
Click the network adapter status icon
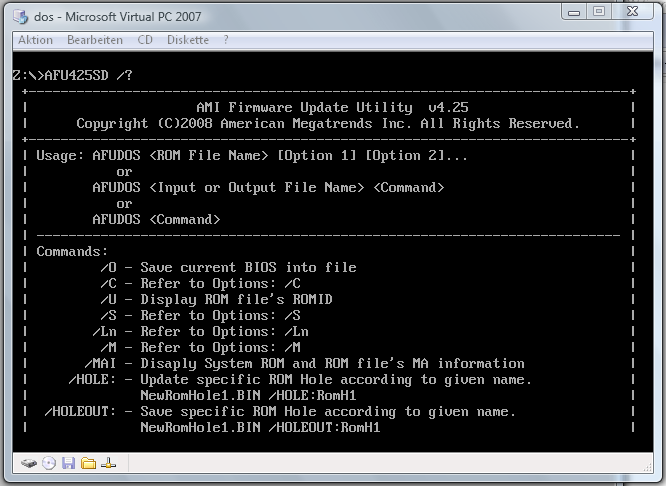108,463
